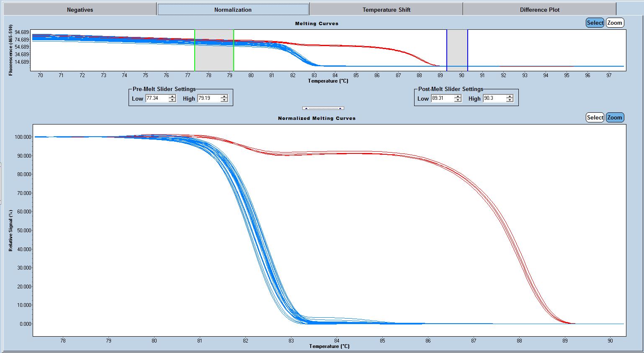Click the right blue post-melt slider line
644x353 pixels.
click(x=468, y=50)
